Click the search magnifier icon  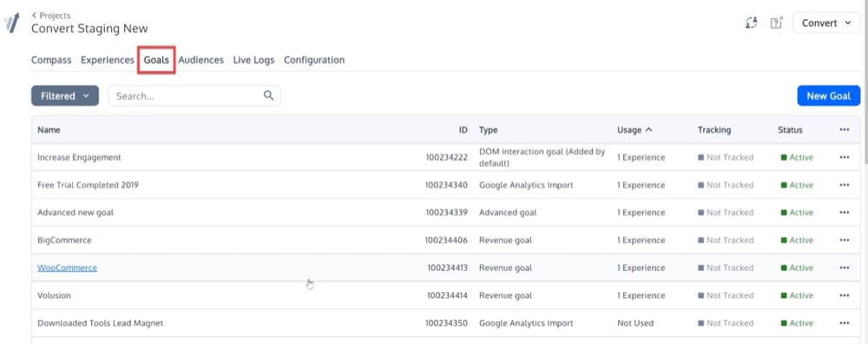tap(268, 96)
